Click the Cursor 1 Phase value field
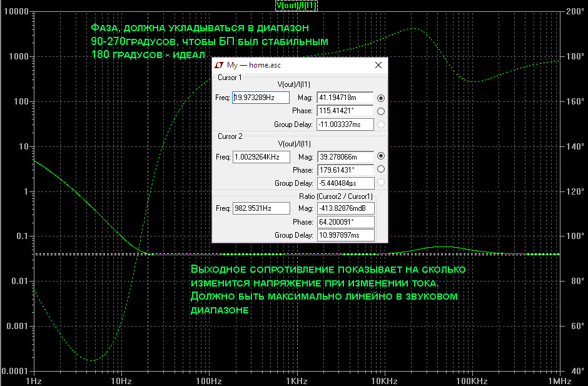Viewport: 588px width, 386px height. click(x=345, y=111)
